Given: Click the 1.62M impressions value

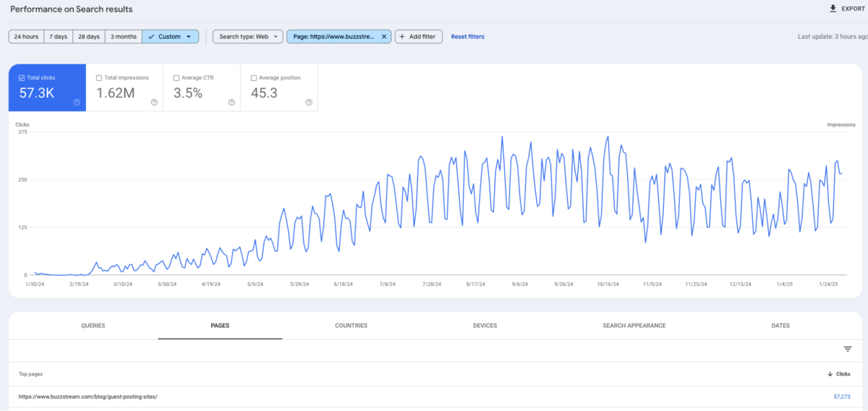Looking at the screenshot, I should click(x=116, y=93).
